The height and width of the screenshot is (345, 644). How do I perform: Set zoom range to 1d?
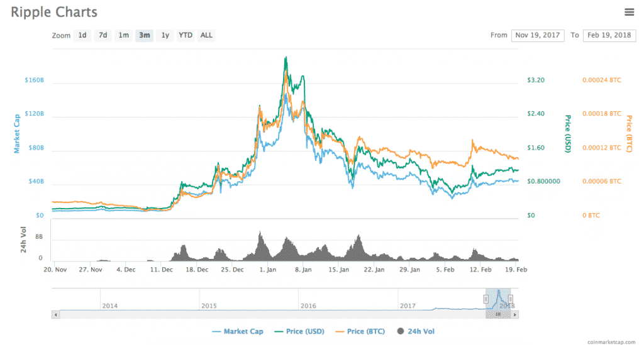82,35
